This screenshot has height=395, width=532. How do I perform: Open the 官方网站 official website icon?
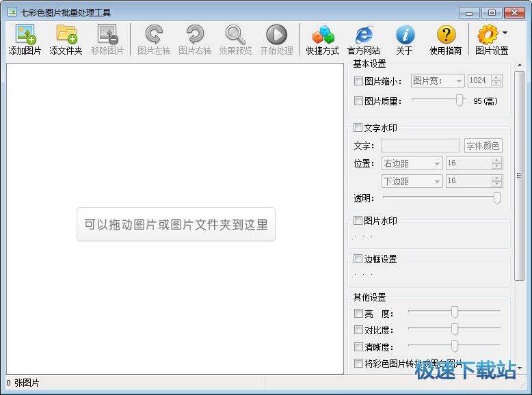pyautogui.click(x=363, y=35)
